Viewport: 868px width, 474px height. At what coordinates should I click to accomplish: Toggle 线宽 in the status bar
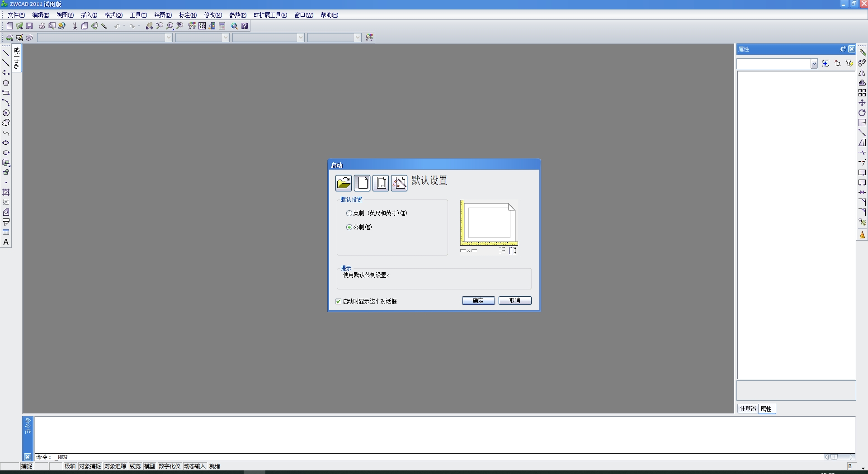click(135, 466)
